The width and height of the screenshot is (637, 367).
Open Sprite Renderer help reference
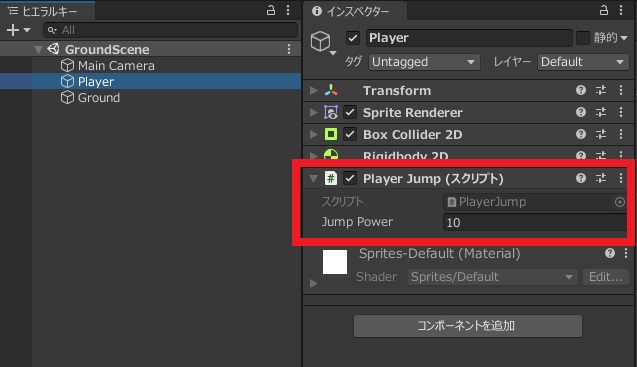click(x=581, y=112)
